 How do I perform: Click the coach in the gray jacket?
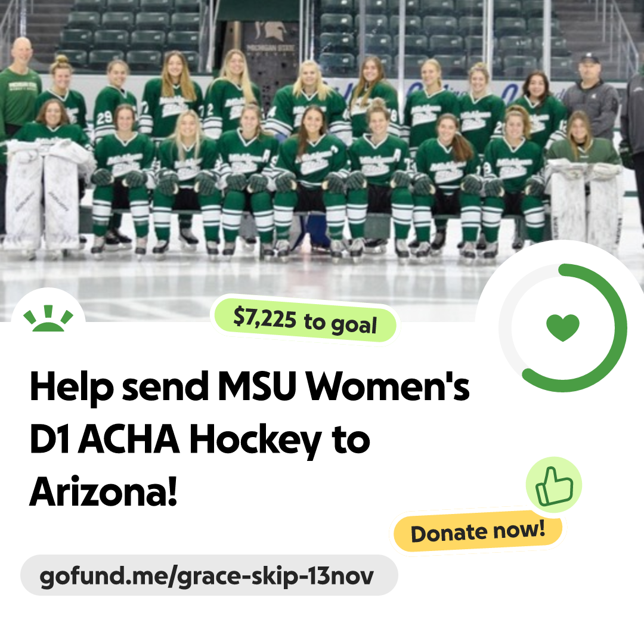591,97
